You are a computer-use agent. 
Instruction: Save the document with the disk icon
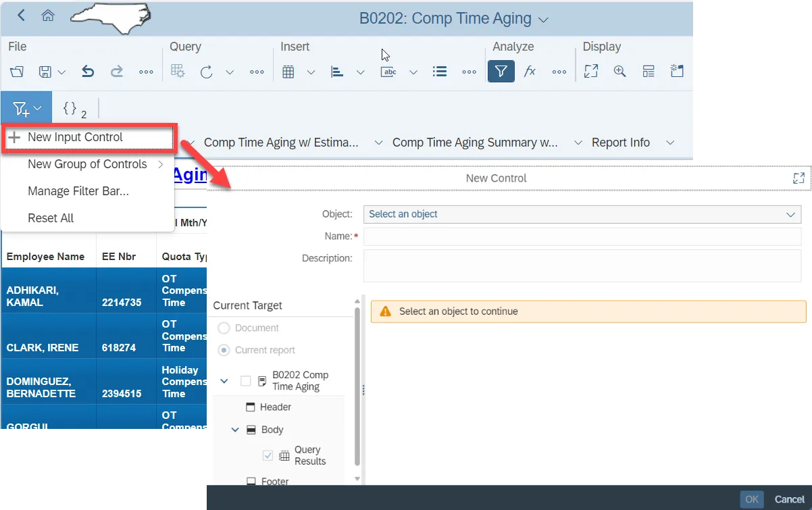(45, 72)
